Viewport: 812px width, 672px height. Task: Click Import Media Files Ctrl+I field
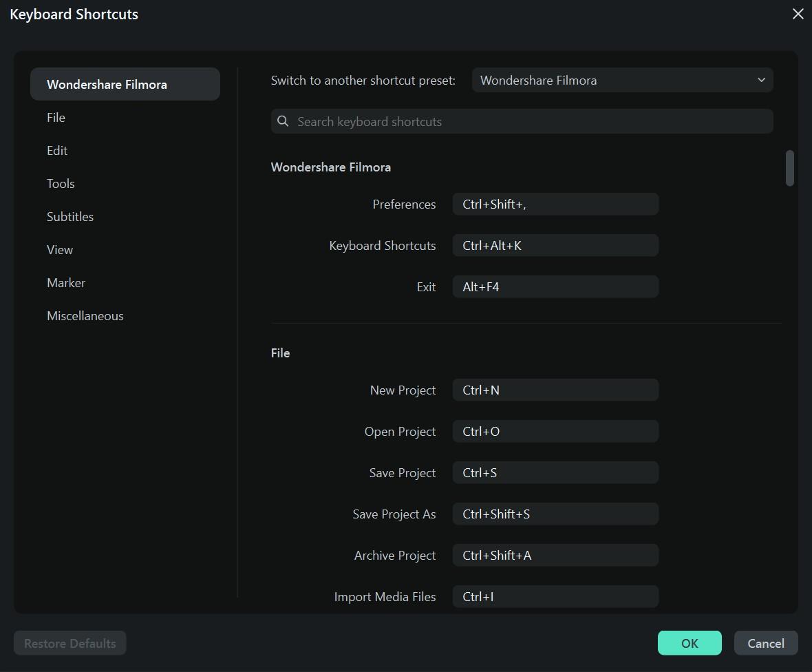[x=555, y=597]
